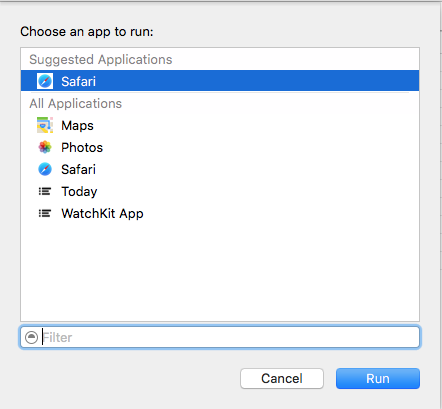The width and height of the screenshot is (442, 409).
Task: Open the filter options icon in the Filter field
Action: point(31,337)
